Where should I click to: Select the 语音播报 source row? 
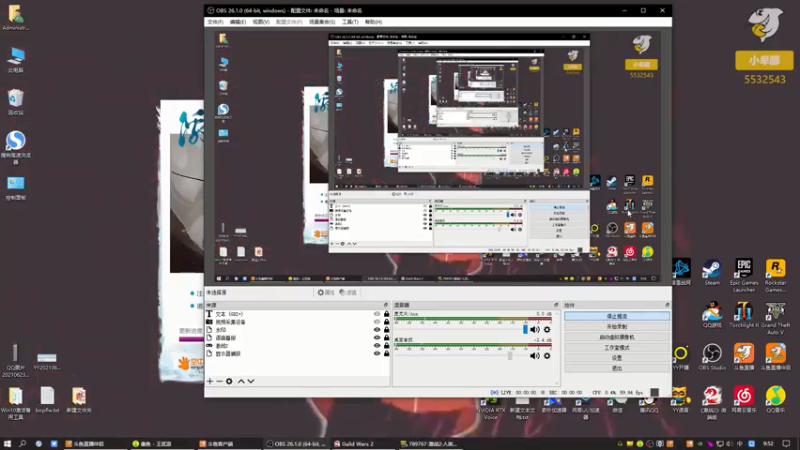click(297, 338)
